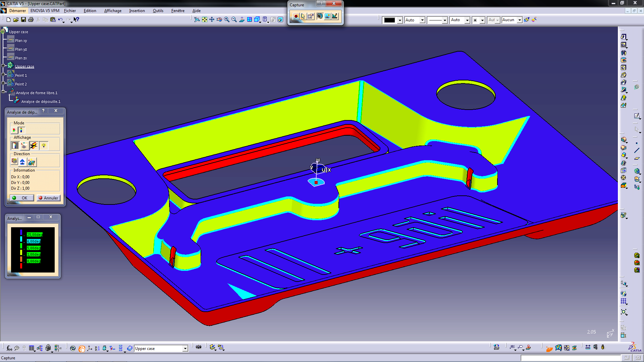The height and width of the screenshot is (362, 644).
Task: Open the line thickness Auto dropdown
Action: click(x=467, y=20)
